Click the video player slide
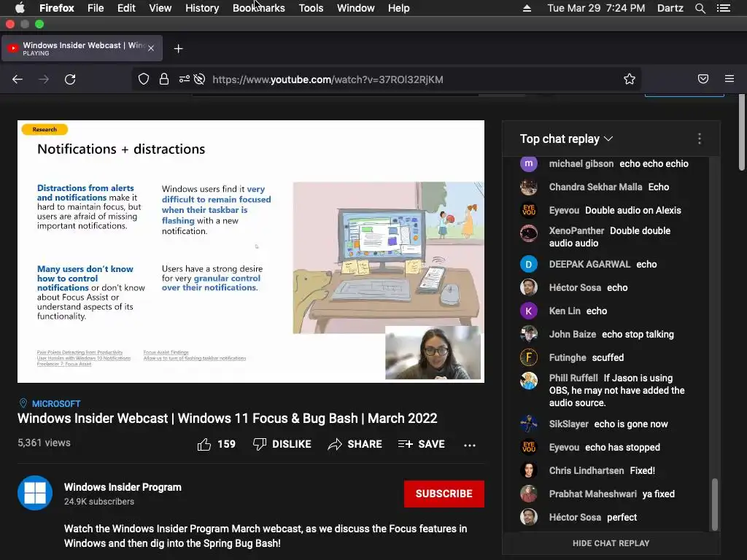747x560 pixels. (251, 252)
